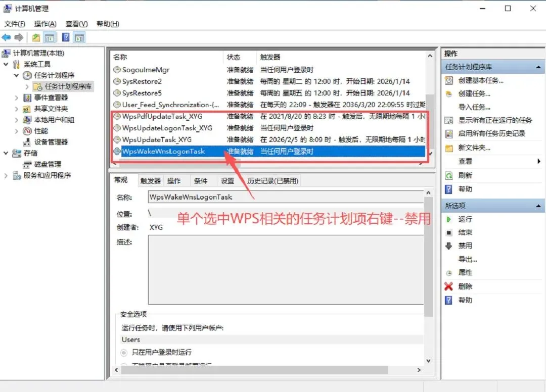
Task: Click the task list vertical scrollbar up arrow
Action: pos(430,56)
